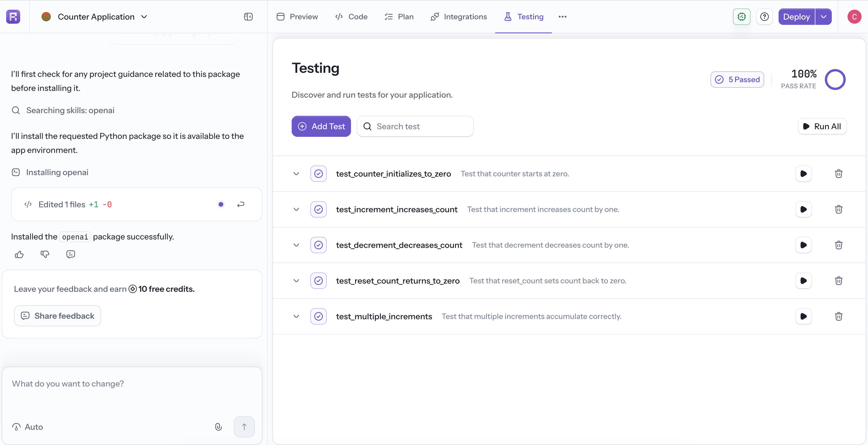Click the Deploy button
Screen dimensions: 868x445
(x=797, y=16)
